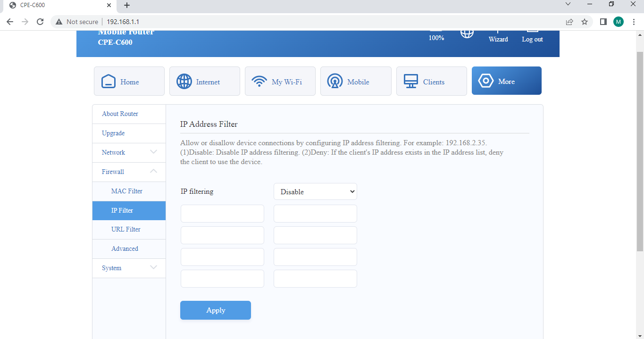The height and width of the screenshot is (339, 644).
Task: Open the My Wi-Fi tab
Action: click(x=280, y=81)
